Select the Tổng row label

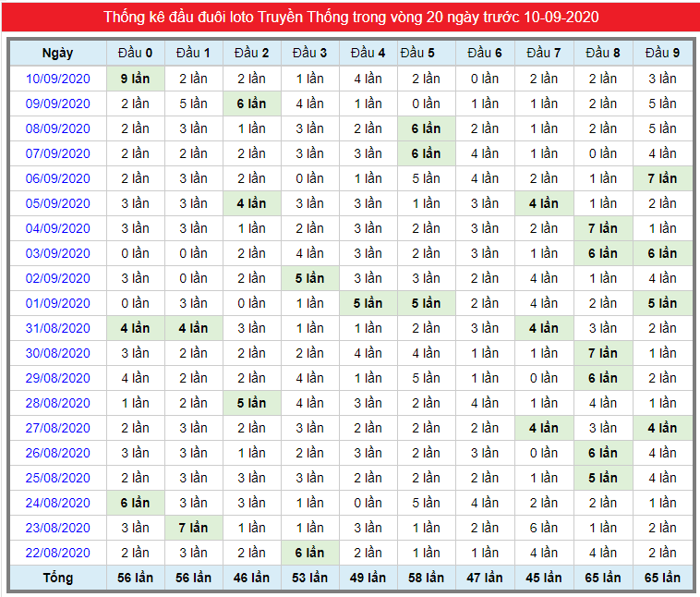[58, 578]
